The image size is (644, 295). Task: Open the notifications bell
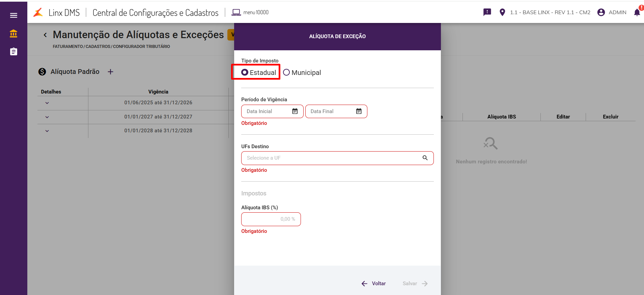click(637, 12)
